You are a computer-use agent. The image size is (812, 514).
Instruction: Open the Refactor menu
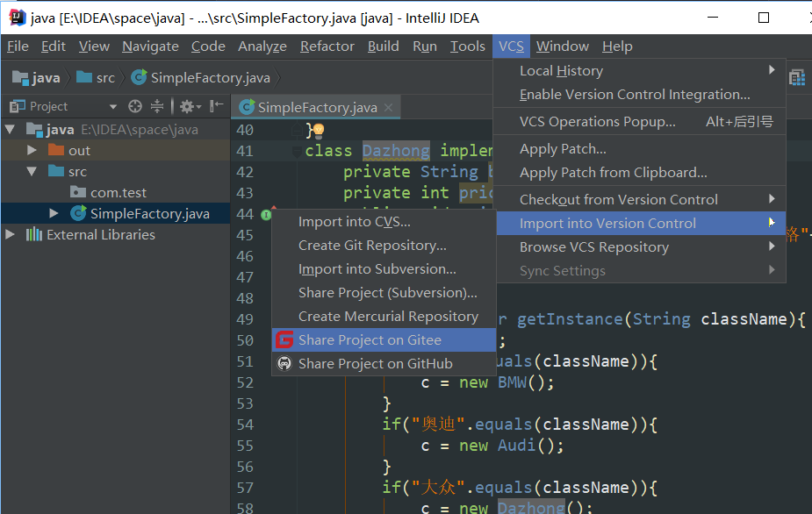(x=327, y=46)
